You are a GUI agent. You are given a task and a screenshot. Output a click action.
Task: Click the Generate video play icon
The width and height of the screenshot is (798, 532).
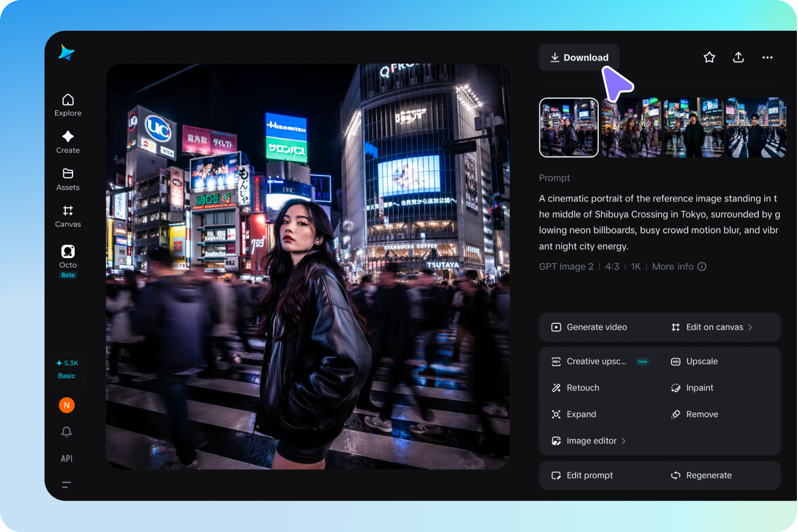556,327
